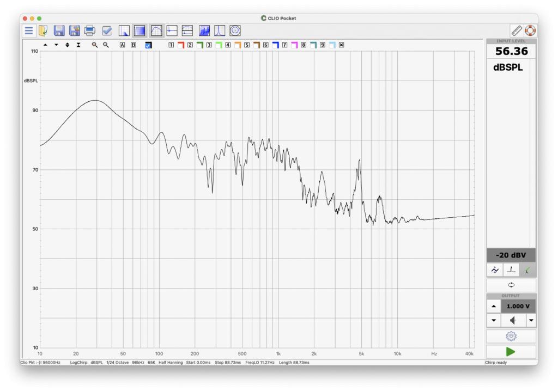The height and width of the screenshot is (392, 558).
Task: Click the green microphone input icon
Action: pos(527,270)
